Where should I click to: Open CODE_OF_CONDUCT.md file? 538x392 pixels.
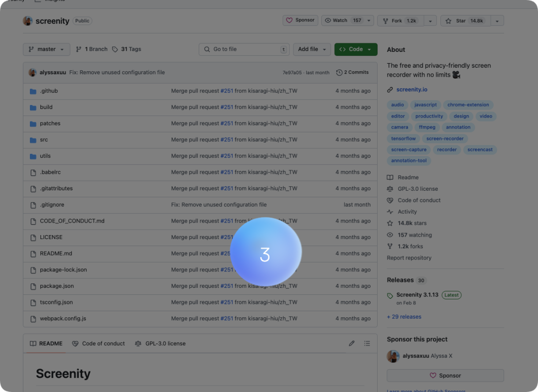(72, 221)
